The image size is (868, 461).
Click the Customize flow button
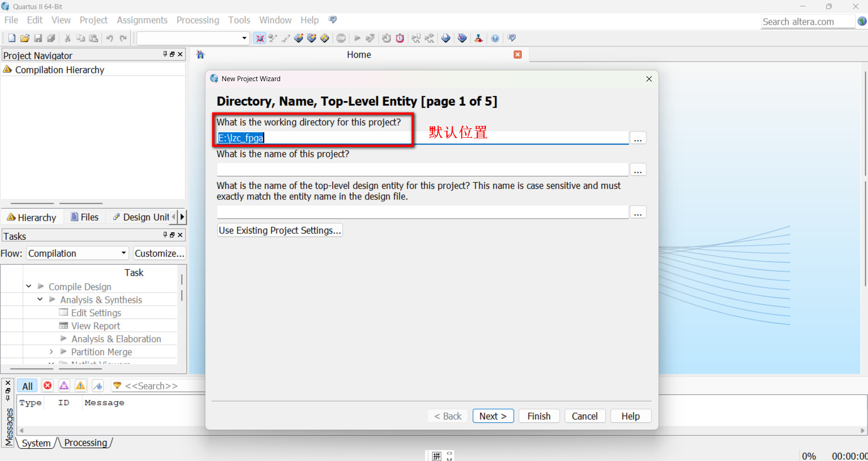point(160,253)
